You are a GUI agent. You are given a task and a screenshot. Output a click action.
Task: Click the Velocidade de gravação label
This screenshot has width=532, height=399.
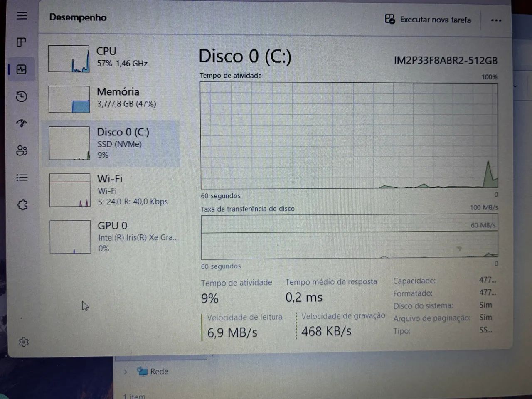click(343, 316)
